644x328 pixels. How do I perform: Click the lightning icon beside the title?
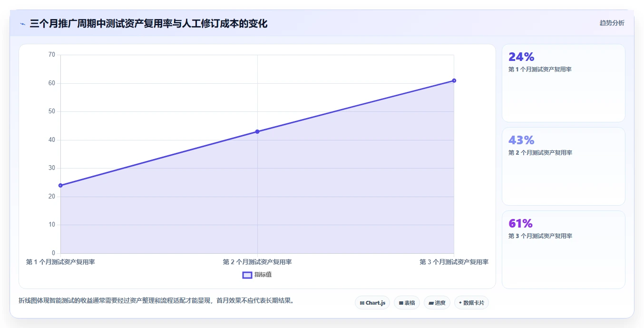[22, 24]
